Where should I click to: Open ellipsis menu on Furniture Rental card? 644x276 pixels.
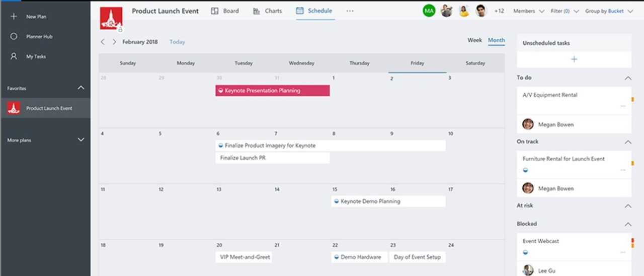(623, 170)
